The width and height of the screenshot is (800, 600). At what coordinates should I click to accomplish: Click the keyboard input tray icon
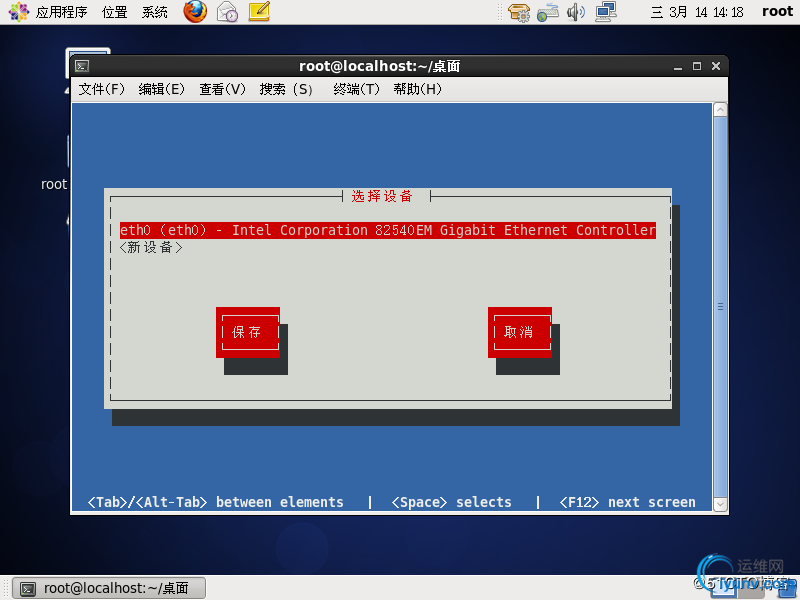pyautogui.click(x=547, y=12)
